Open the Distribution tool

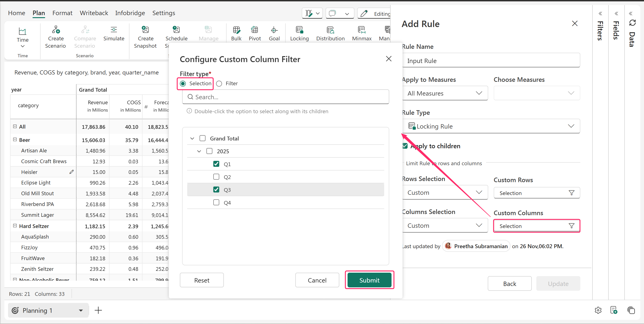click(330, 30)
